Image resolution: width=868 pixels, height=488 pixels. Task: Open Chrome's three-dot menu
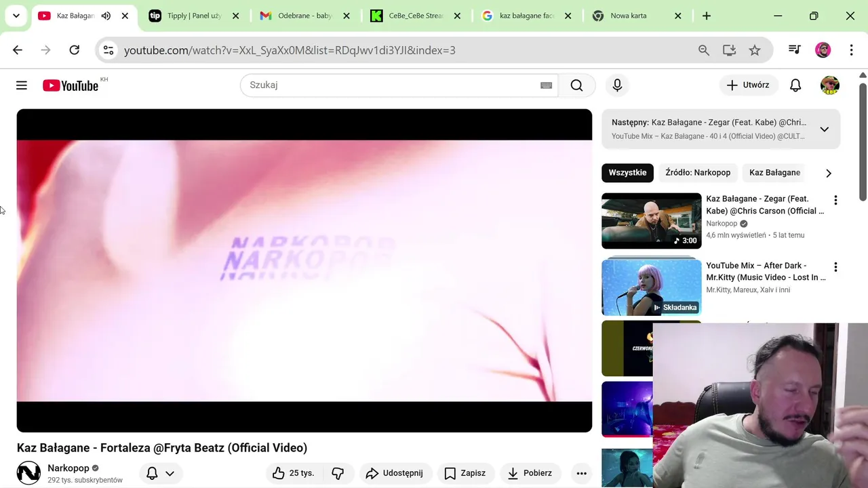(851, 50)
